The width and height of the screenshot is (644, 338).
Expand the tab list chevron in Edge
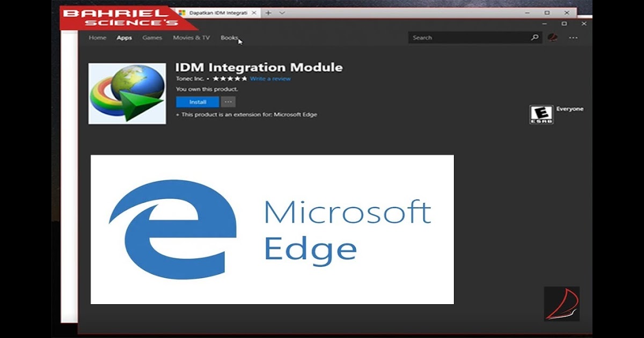282,13
